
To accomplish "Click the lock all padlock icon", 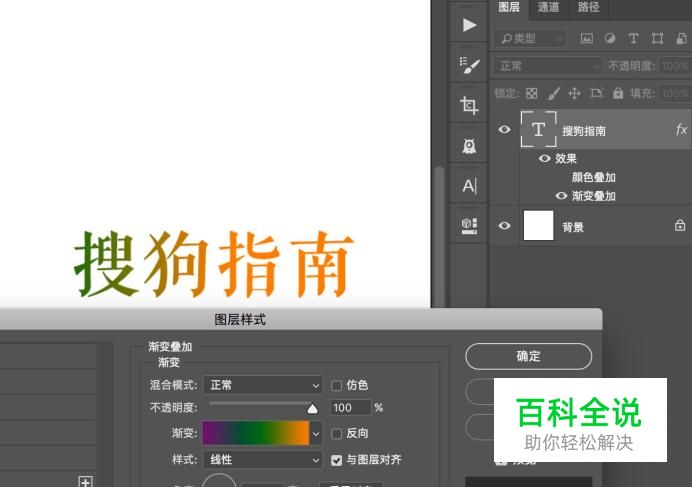I will tap(618, 93).
